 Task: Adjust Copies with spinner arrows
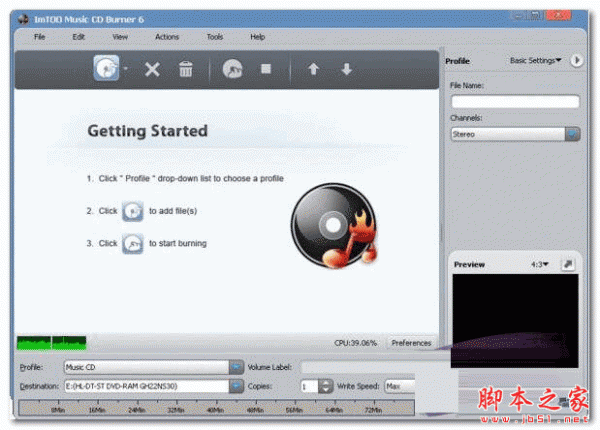point(326,386)
